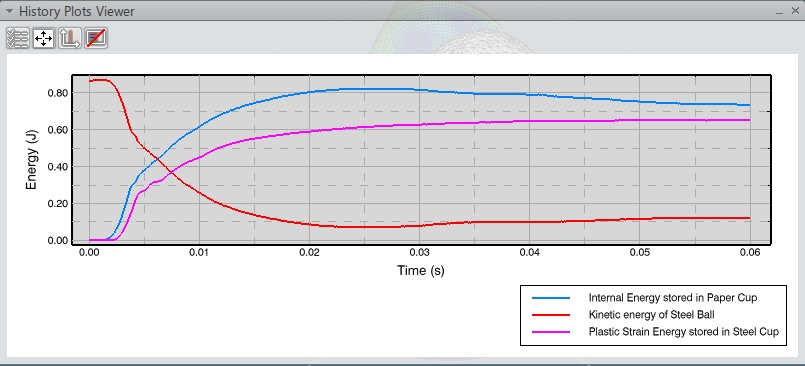Click the blue Paper Cup legend line
Viewport: 805px width, 366px height.
point(551,298)
